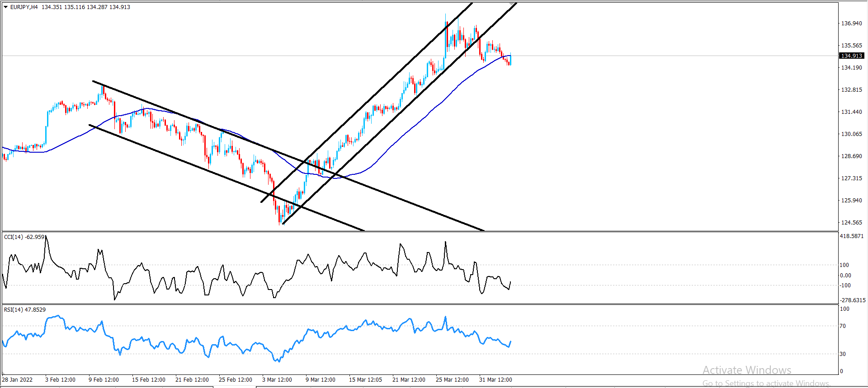Viewport: 868px width, 388px height.
Task: Click the 134.190 price axis label
Action: 851,68
